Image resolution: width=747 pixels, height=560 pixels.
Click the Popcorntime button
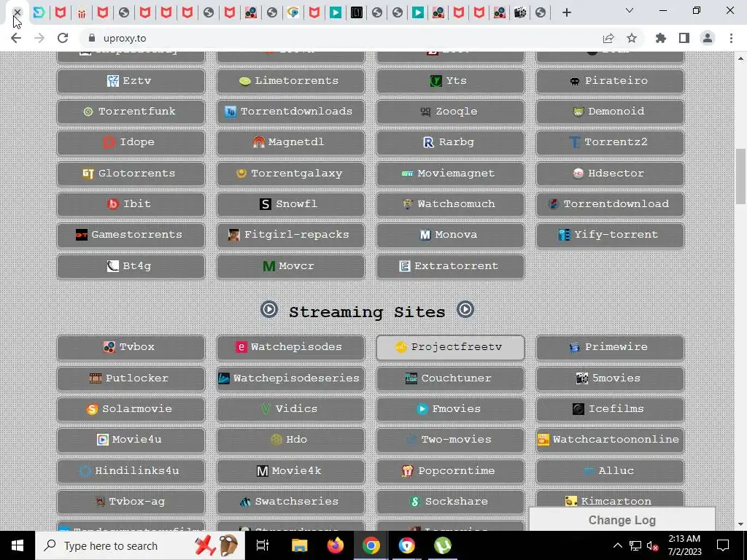click(450, 471)
